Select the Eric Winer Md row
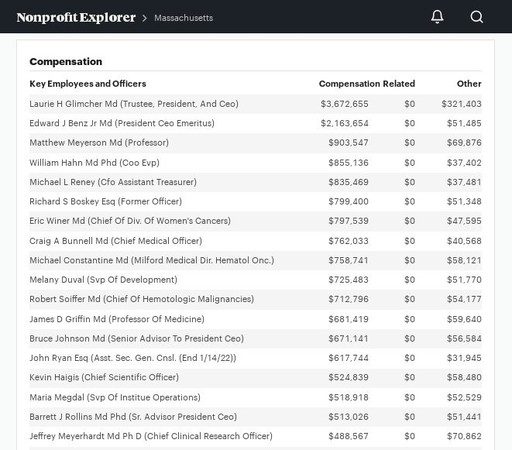This screenshot has width=512, height=450. 255,221
